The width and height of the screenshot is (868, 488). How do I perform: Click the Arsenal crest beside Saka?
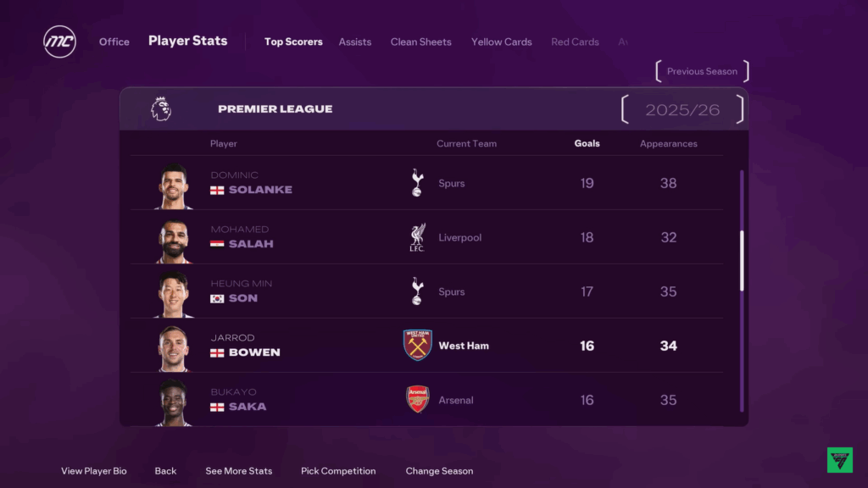click(417, 400)
